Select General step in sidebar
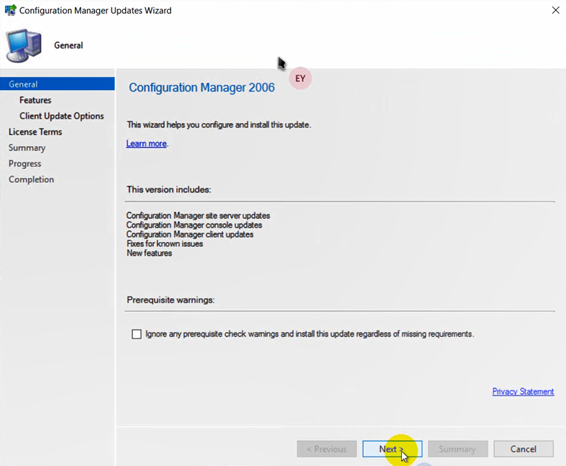This screenshot has width=566, height=466. click(57, 84)
